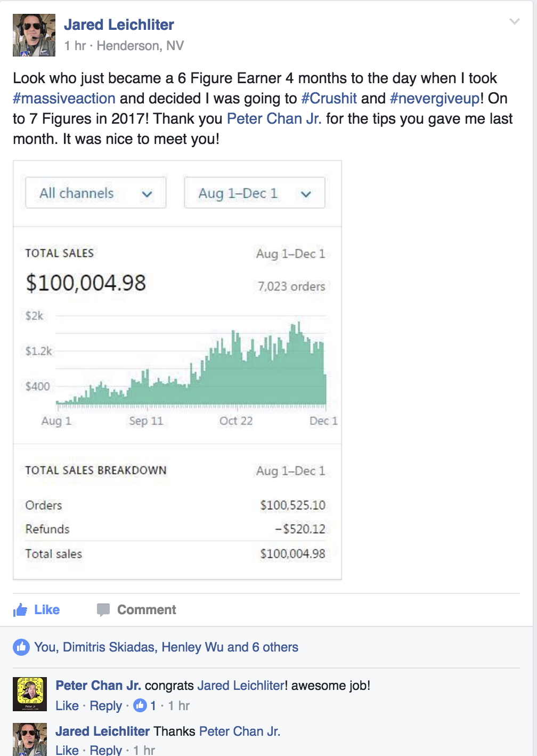537x756 pixels.
Task: Like Peter Chan Jr.'s congrats comment
Action: (x=67, y=706)
